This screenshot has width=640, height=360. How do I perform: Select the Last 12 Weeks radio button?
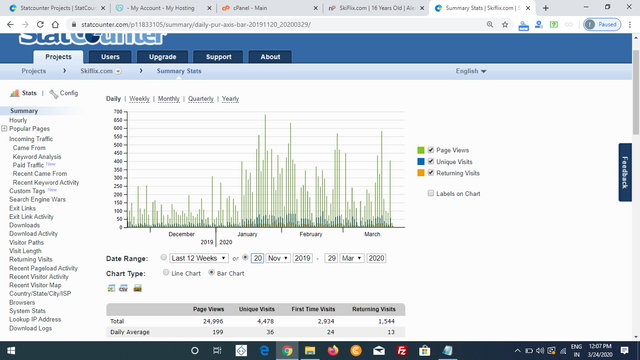[x=164, y=257]
